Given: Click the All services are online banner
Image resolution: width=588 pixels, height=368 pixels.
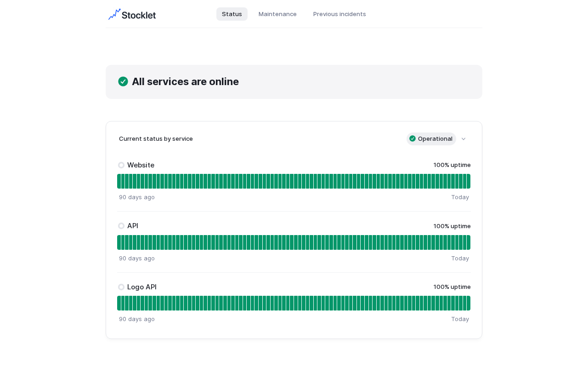Looking at the screenshot, I should tap(294, 82).
